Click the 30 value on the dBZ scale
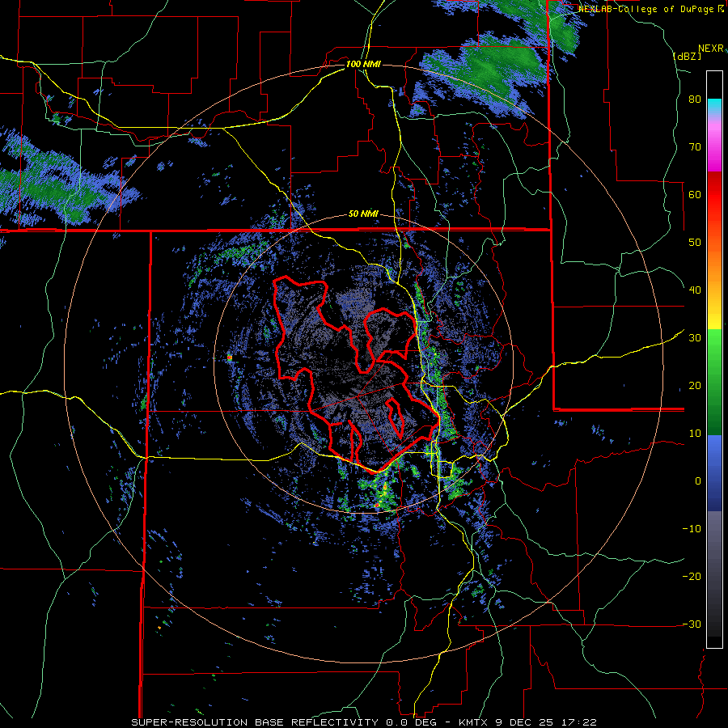Screen dimensions: 728x728 pos(695,338)
